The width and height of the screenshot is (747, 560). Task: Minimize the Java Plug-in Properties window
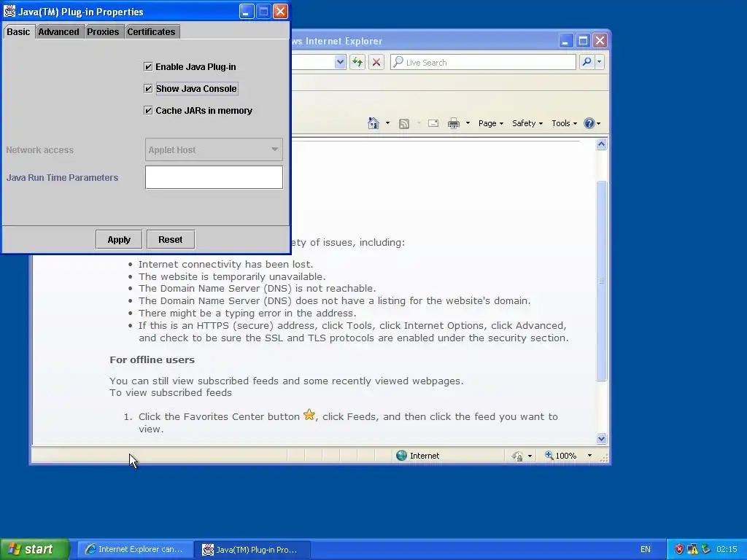click(x=247, y=12)
